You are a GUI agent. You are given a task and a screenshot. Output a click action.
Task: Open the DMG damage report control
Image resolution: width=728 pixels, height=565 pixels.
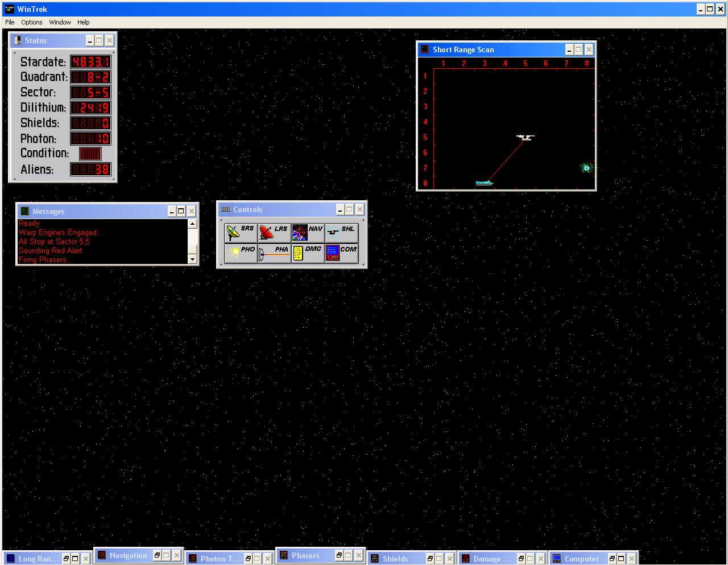coord(308,253)
